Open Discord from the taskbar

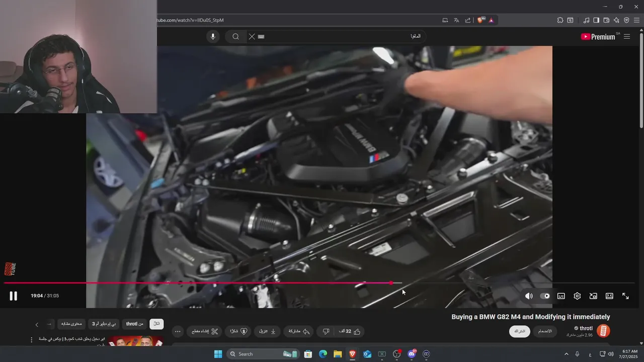412,354
